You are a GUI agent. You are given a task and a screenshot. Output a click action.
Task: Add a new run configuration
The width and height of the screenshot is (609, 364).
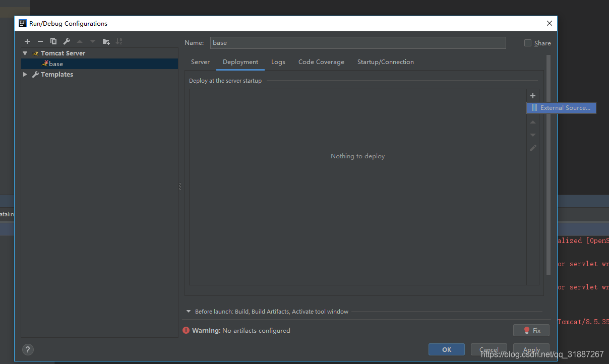[27, 41]
